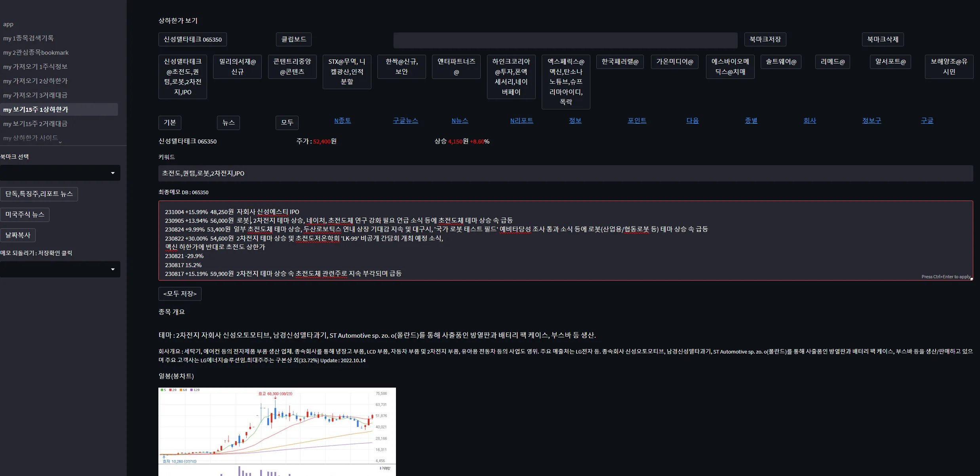980x476 pixels.
Task: Open the 구글뉴스 link
Action: (x=405, y=120)
